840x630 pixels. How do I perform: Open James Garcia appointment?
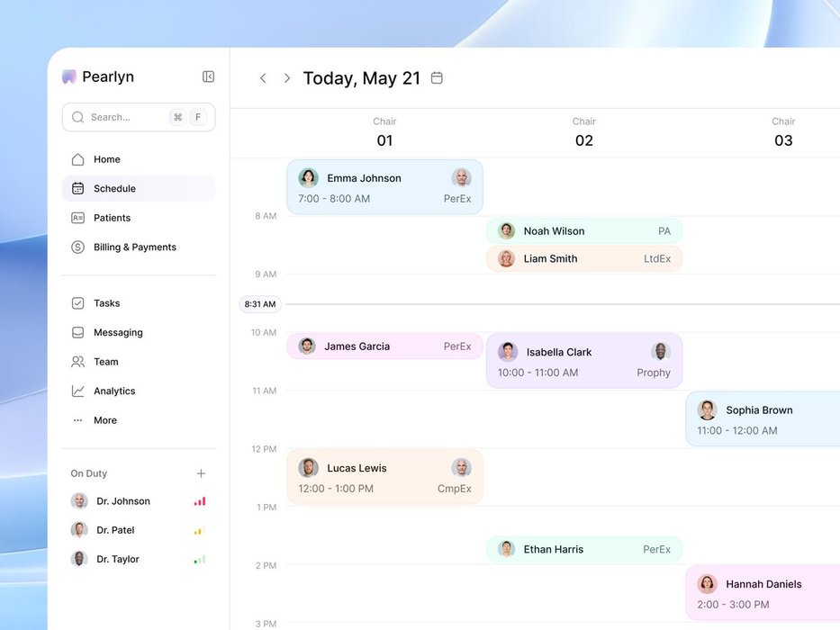(x=384, y=346)
